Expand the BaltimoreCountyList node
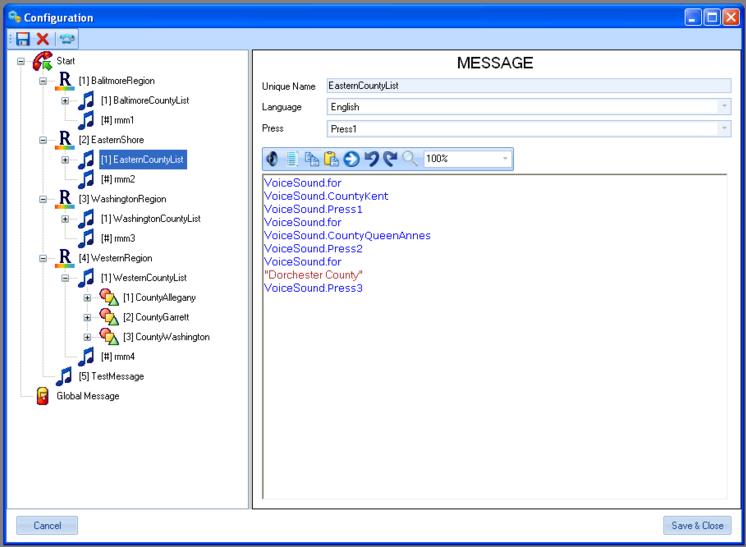This screenshot has height=547, width=746. [65, 100]
